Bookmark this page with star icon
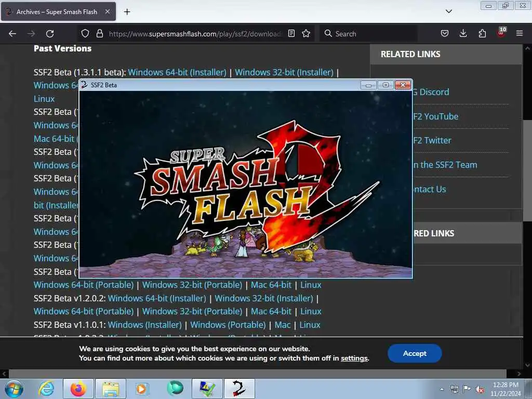The width and height of the screenshot is (532, 399). 306,33
